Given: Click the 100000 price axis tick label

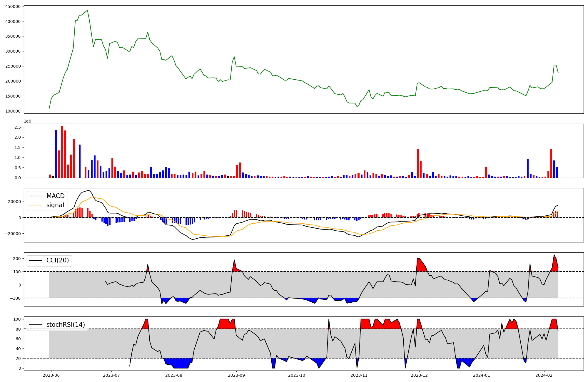Looking at the screenshot, I should (x=13, y=111).
